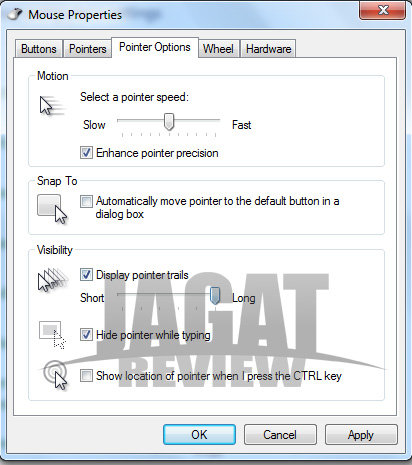
Task: Click the pointer trails length slider thumb
Action: [x=215, y=296]
